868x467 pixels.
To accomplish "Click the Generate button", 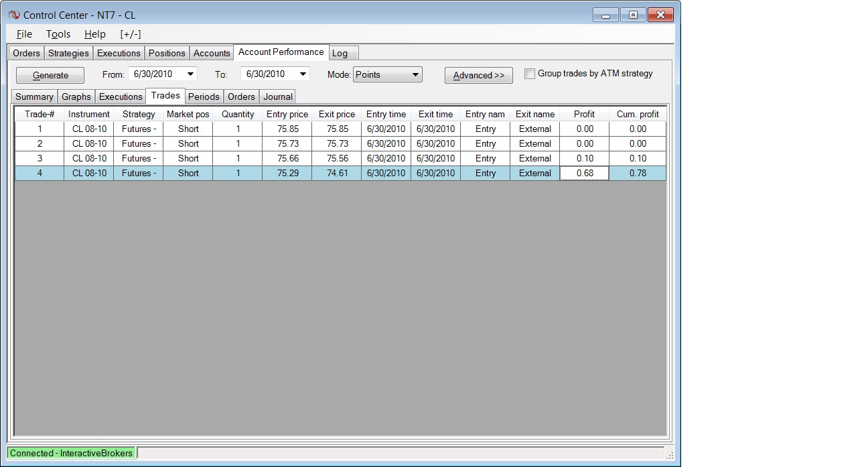I will pyautogui.click(x=50, y=75).
